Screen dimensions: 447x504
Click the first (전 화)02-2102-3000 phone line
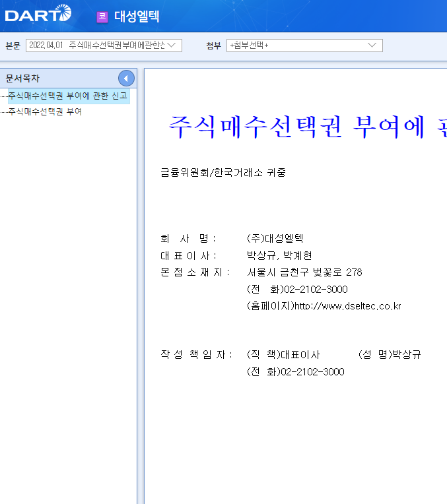(x=297, y=290)
